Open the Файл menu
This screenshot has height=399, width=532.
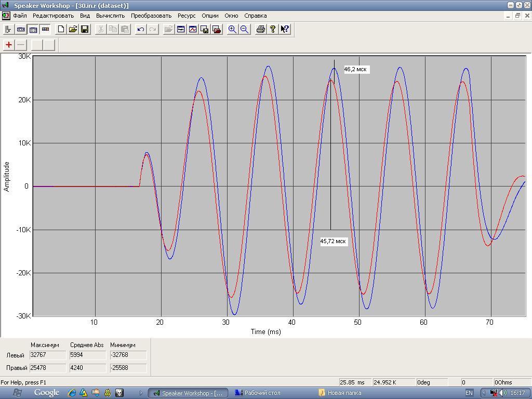point(20,16)
